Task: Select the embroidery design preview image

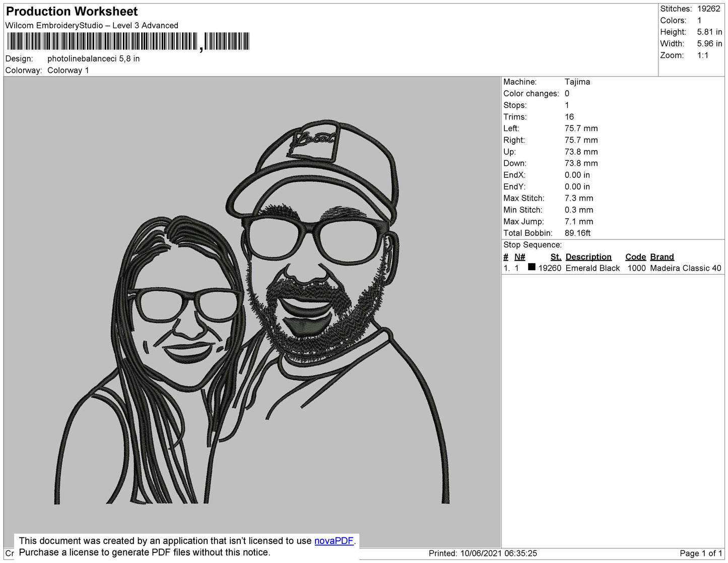Action: (252, 312)
